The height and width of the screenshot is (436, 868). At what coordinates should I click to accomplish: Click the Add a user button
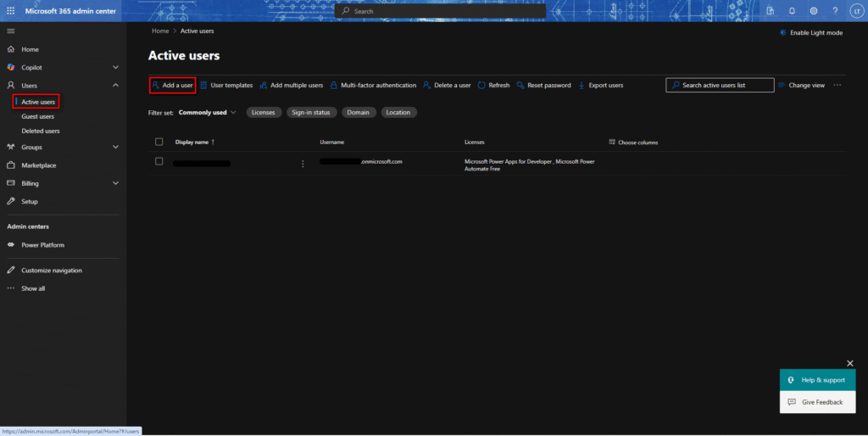click(173, 86)
